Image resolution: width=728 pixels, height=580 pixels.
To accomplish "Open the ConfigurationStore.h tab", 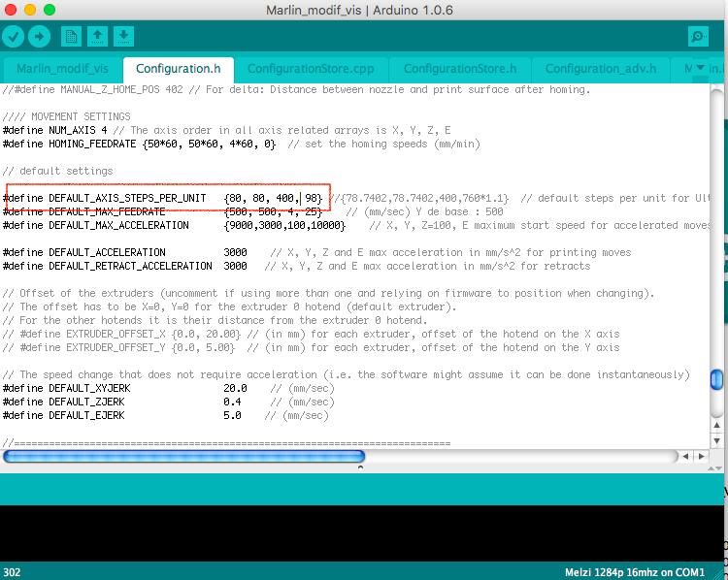I will pos(460,69).
